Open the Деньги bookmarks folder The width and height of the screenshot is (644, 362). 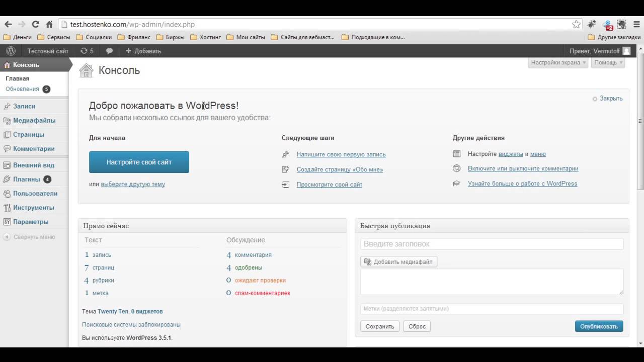point(18,37)
